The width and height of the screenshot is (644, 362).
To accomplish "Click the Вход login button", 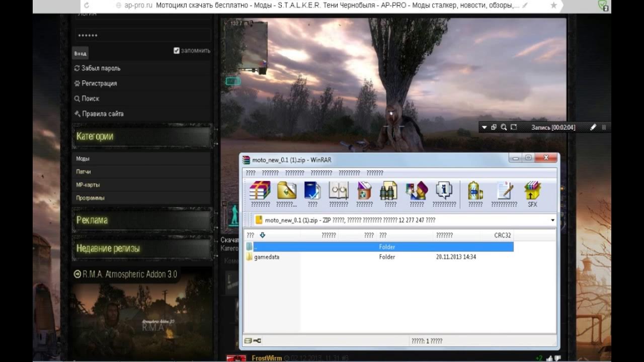I will [80, 53].
